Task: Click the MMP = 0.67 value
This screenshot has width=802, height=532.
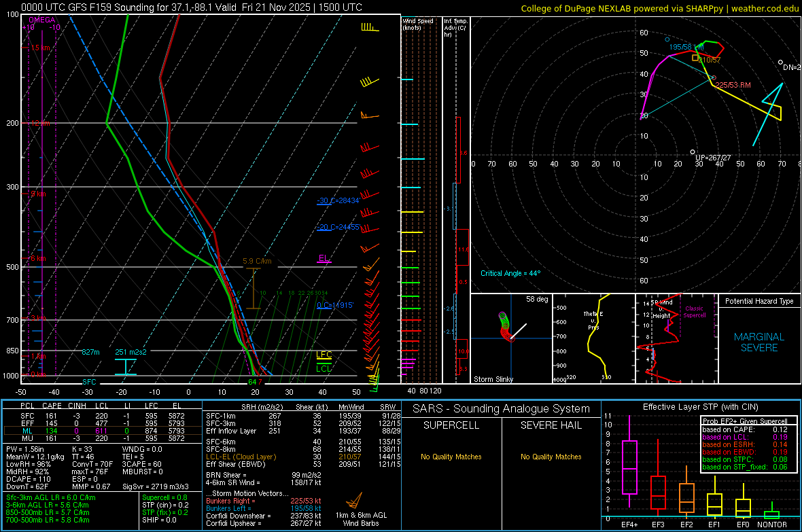Action: [91, 486]
